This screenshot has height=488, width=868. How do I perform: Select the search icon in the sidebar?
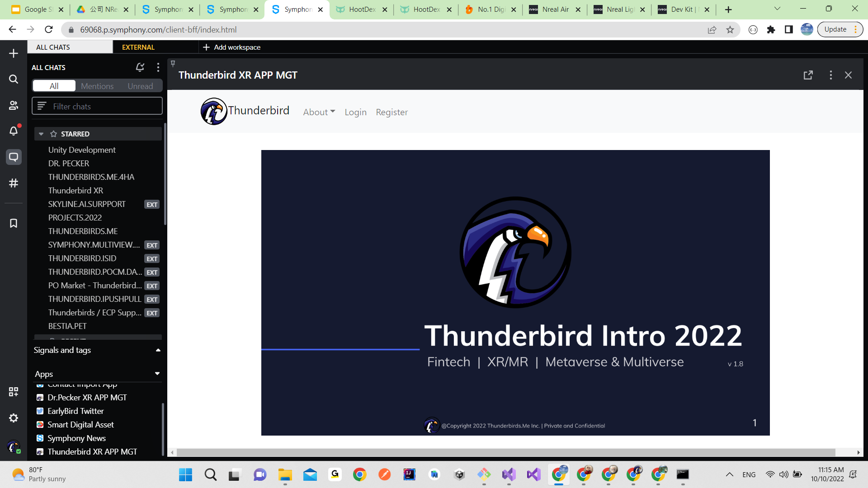[14, 79]
